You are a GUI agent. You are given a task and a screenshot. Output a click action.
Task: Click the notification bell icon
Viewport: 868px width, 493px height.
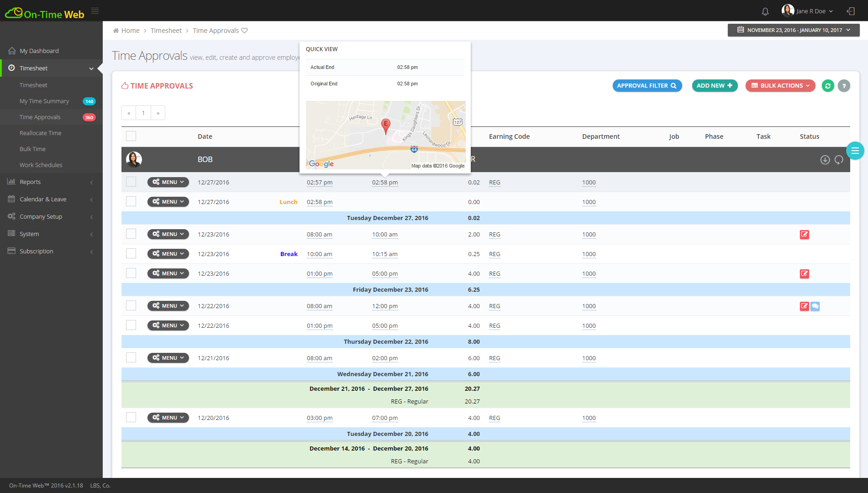click(765, 11)
